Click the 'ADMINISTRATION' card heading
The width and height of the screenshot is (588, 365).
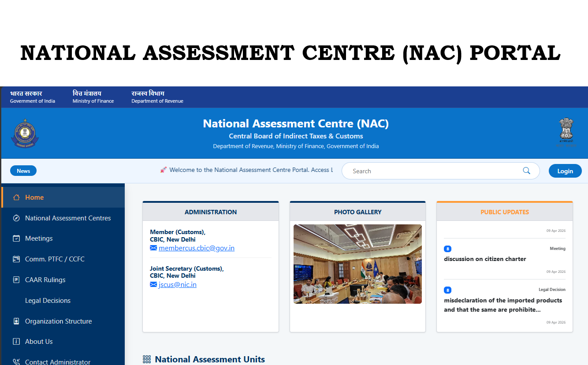pos(211,212)
